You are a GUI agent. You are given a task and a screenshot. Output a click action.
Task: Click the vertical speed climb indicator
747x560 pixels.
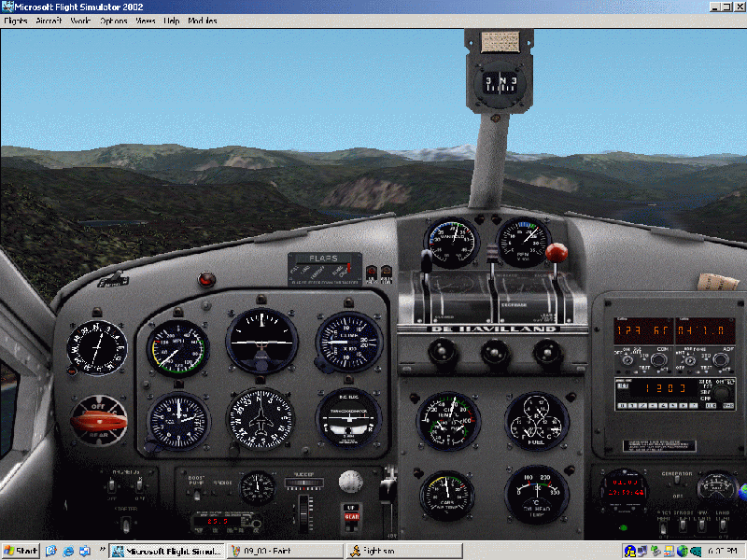349,341
